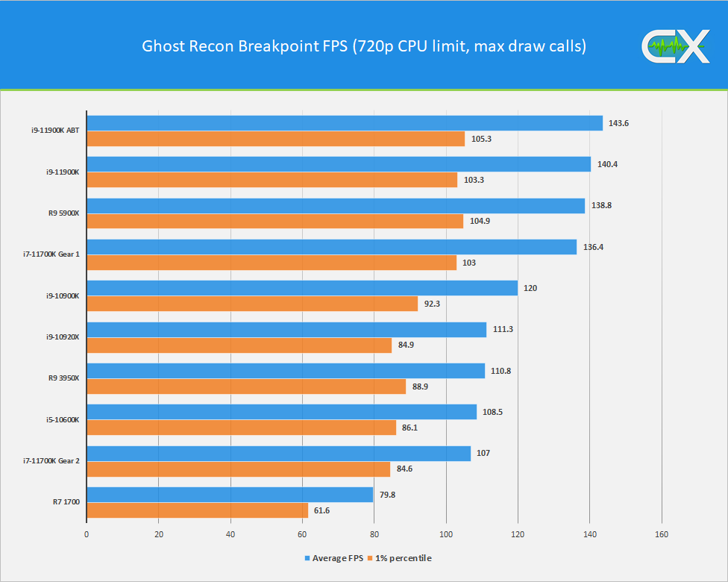
Task: Select the 'i9-11900K' row label without ABT
Action: (x=63, y=172)
